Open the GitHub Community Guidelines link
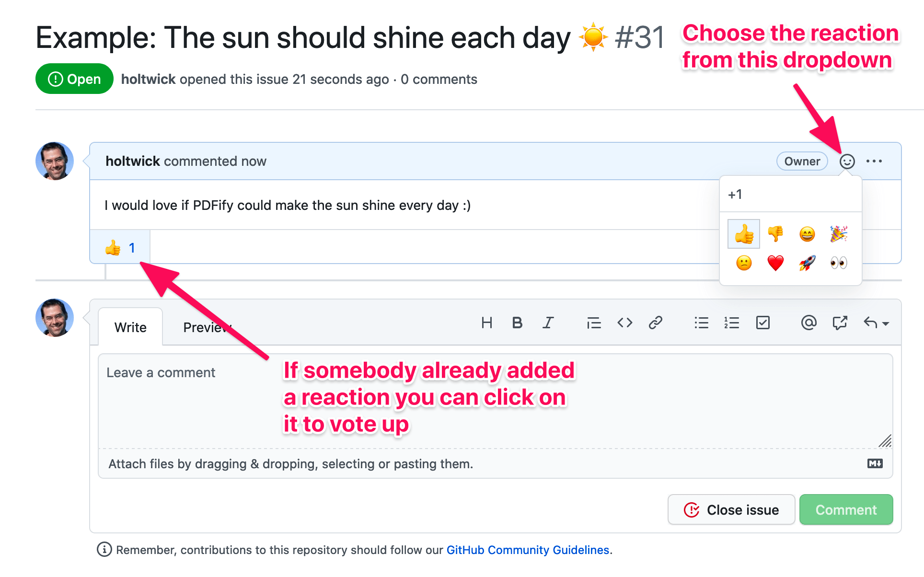 point(528,550)
